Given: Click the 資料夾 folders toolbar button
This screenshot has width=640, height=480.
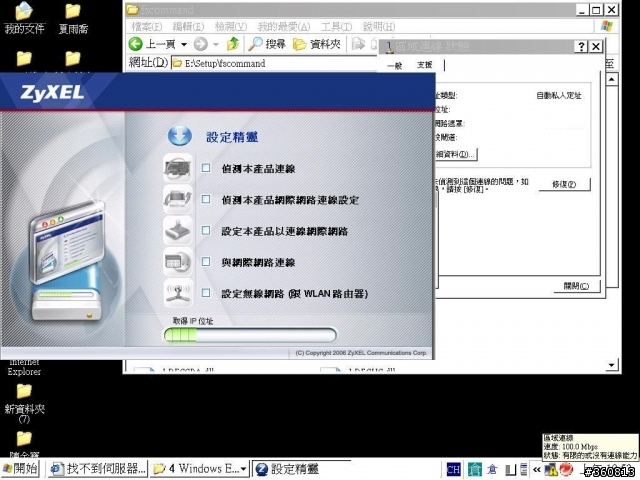Looking at the screenshot, I should [x=317, y=44].
